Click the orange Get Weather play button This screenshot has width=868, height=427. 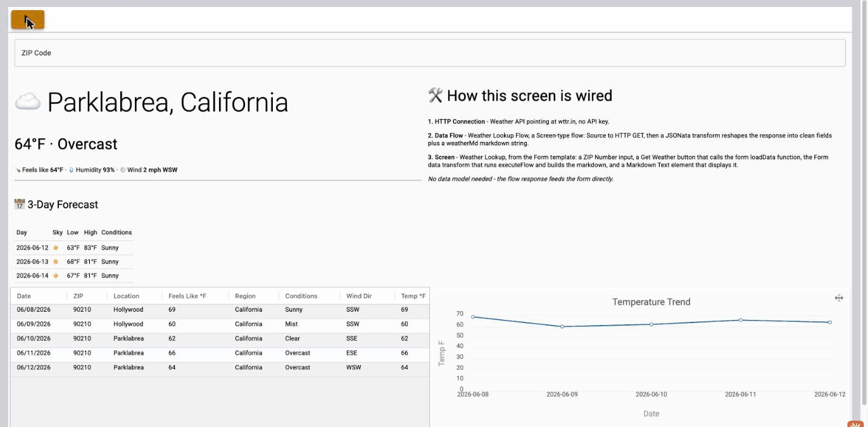(28, 20)
